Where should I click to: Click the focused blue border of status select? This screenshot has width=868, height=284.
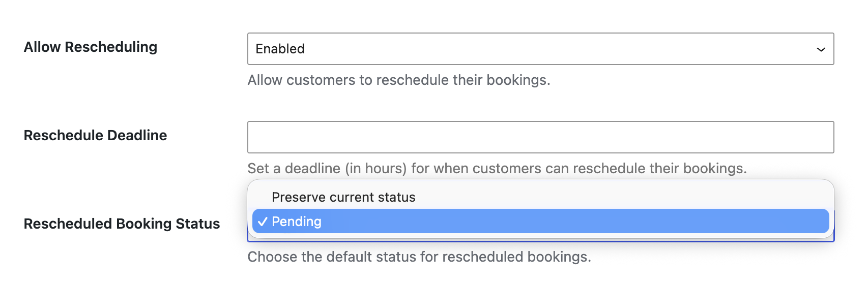click(x=540, y=241)
